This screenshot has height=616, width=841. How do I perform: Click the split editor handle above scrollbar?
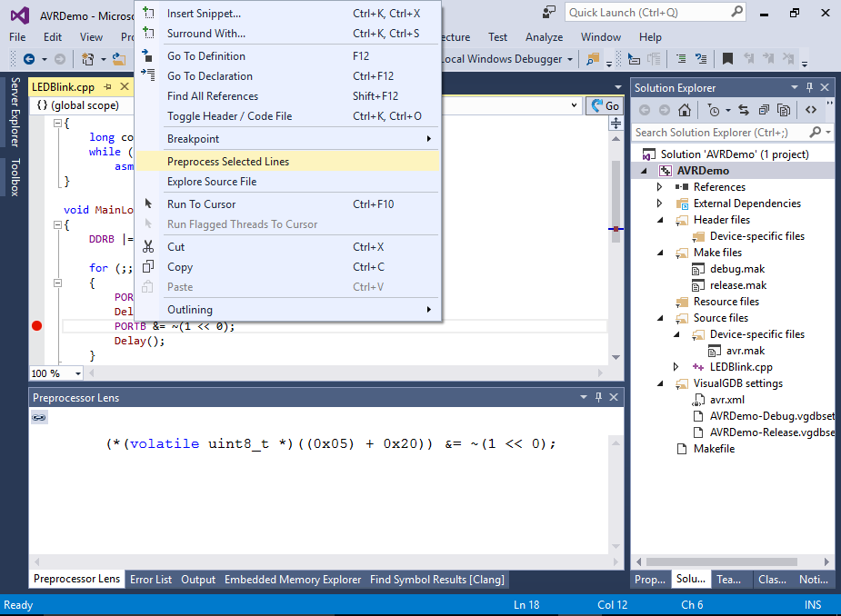click(616, 124)
